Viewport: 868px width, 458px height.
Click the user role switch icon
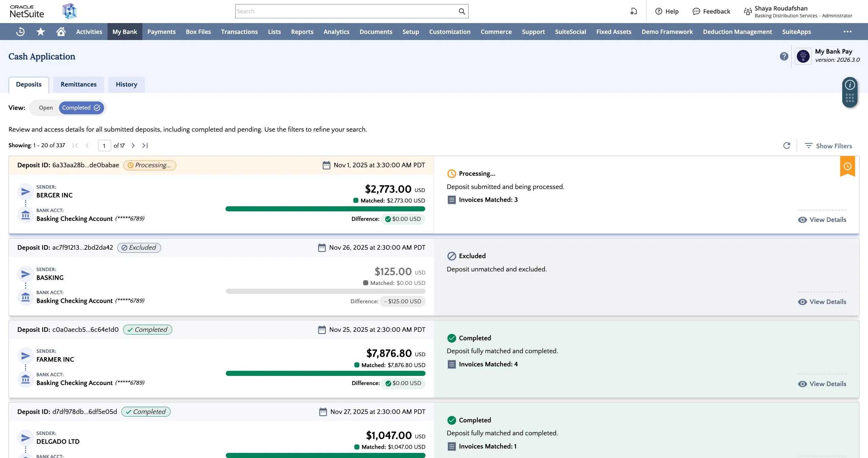tap(748, 11)
